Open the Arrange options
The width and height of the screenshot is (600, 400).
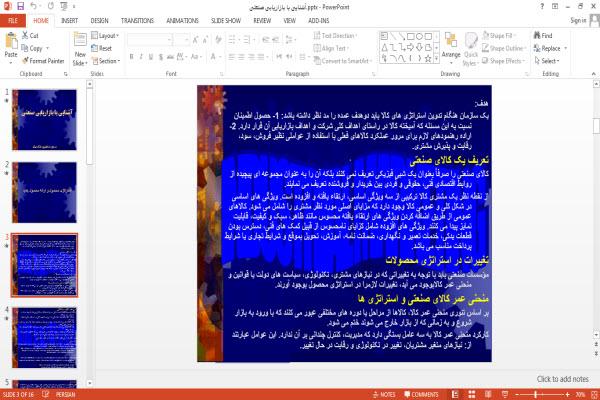[451, 47]
